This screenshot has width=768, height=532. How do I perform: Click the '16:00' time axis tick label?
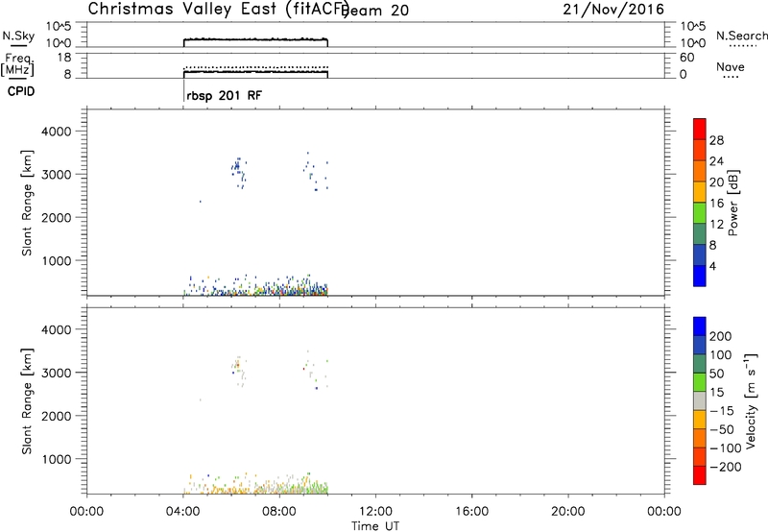coord(471,512)
